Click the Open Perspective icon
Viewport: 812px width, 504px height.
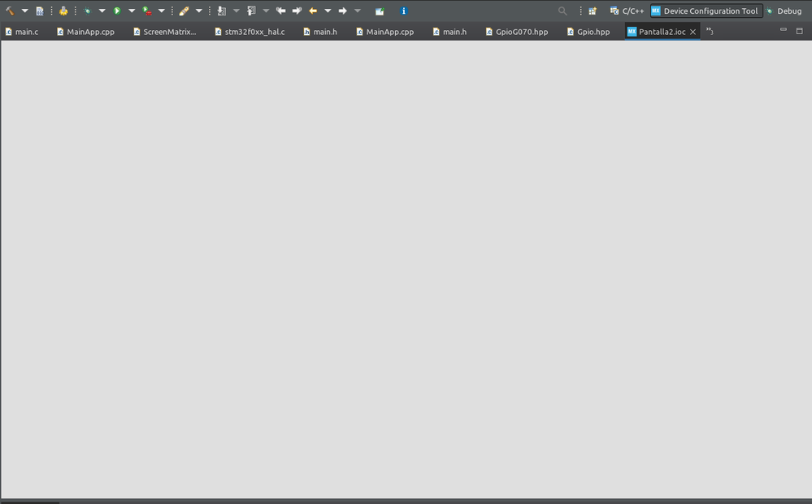593,11
